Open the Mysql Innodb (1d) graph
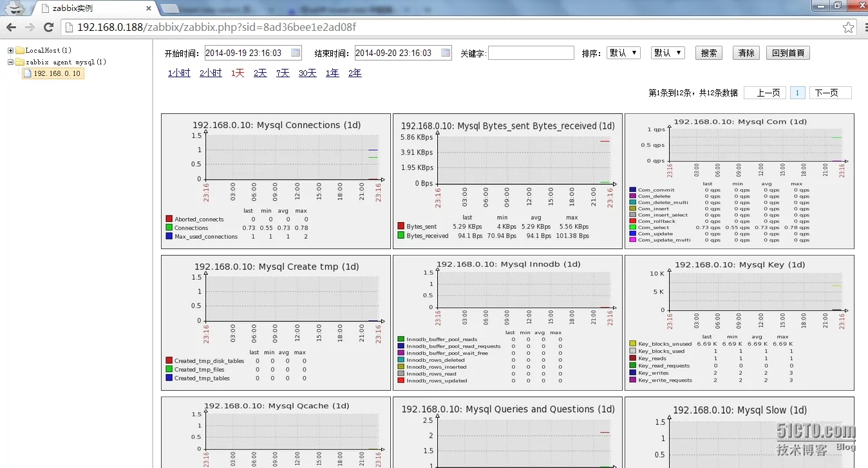Image resolution: width=868 pixels, height=468 pixels. [507, 322]
